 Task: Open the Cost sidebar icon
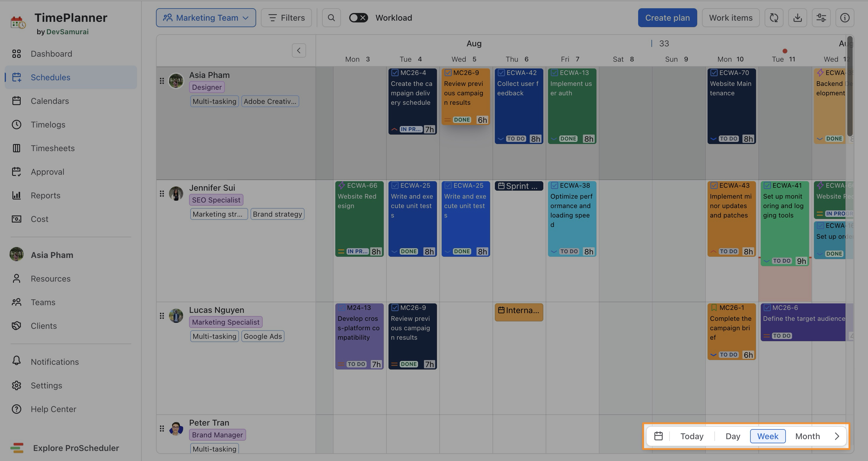(x=17, y=219)
